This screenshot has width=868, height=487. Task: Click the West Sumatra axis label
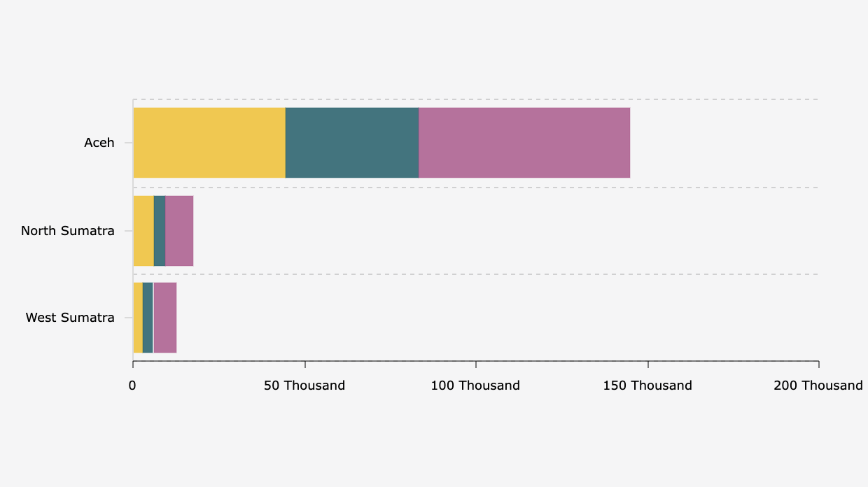tap(70, 318)
